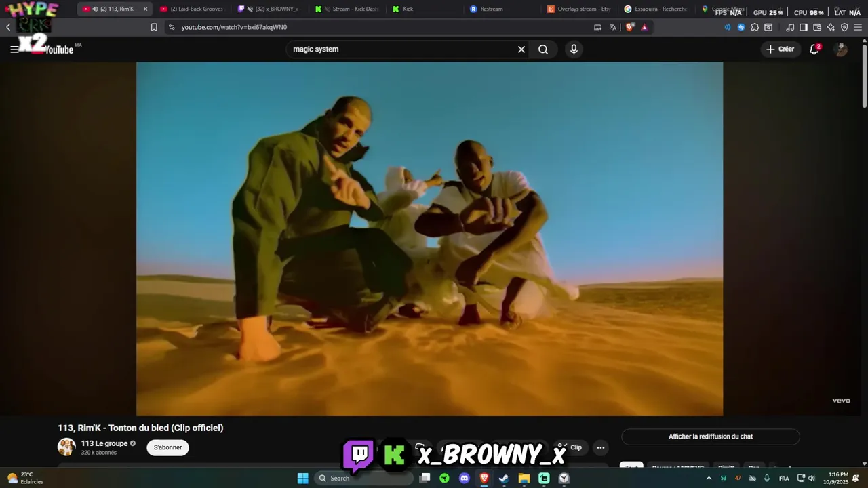This screenshot has width=868, height=488.
Task: Open the Discord taskbar icon
Action: tap(465, 478)
